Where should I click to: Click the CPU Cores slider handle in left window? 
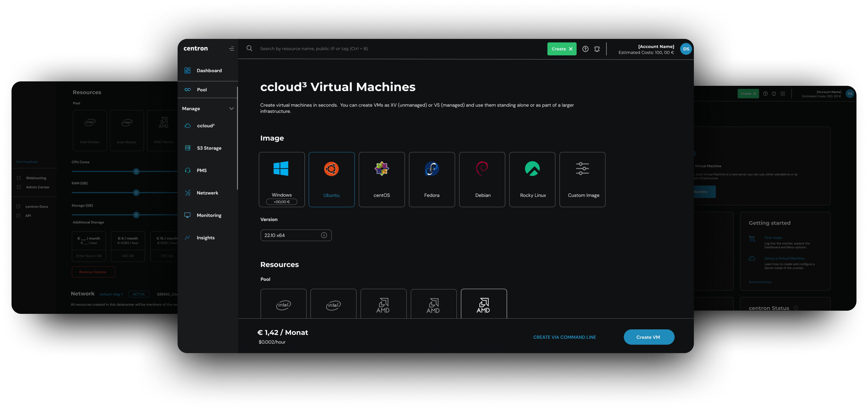[136, 172]
